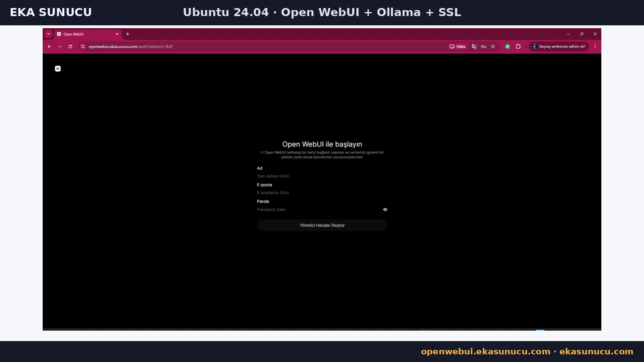Focus the Tam Adınızı Girin name field
This screenshot has height=362, width=644.
(322, 176)
